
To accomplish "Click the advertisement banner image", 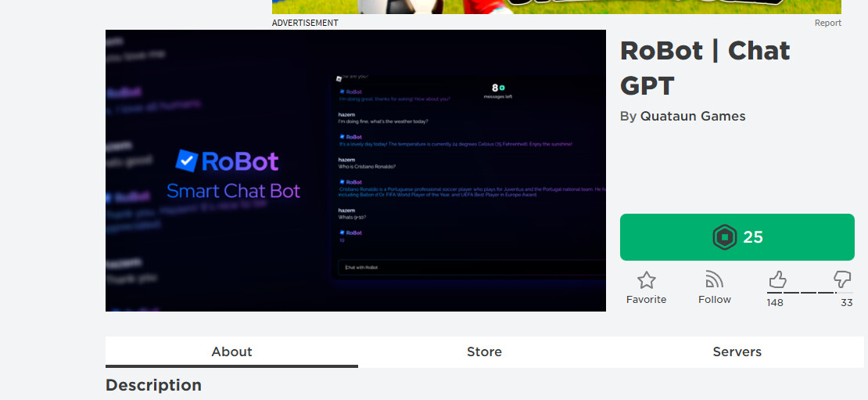I will 556,6.
